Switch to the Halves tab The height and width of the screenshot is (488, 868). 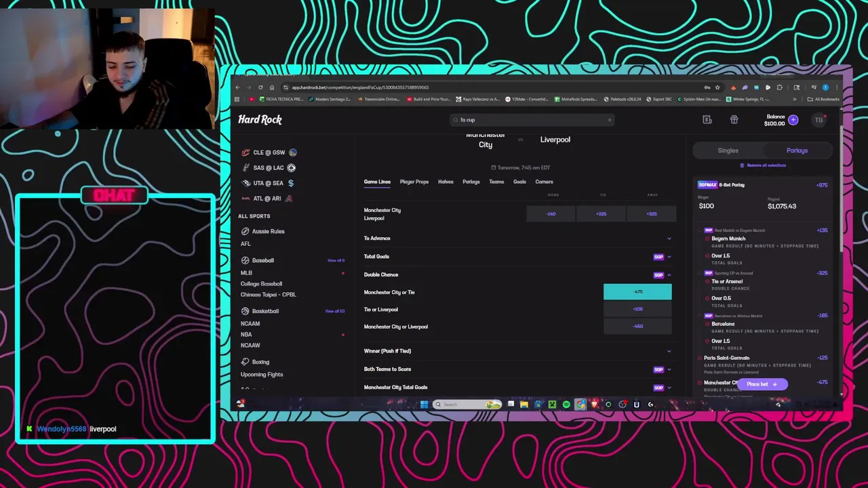(446, 182)
